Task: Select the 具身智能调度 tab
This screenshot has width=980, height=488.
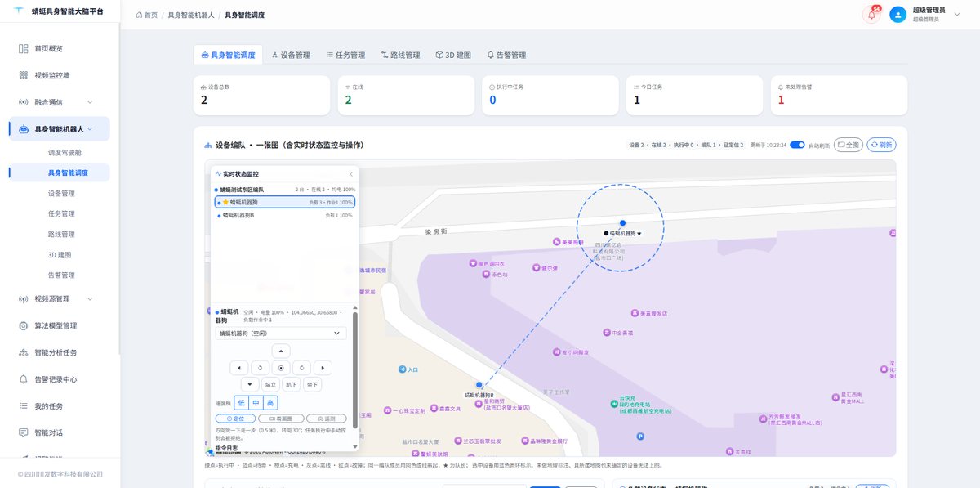Action: (x=228, y=55)
